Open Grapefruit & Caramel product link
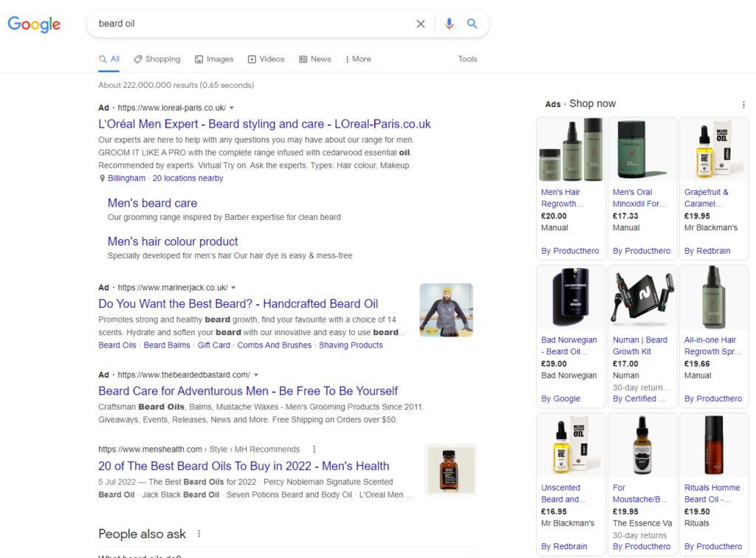This screenshot has height=558, width=756. click(707, 198)
